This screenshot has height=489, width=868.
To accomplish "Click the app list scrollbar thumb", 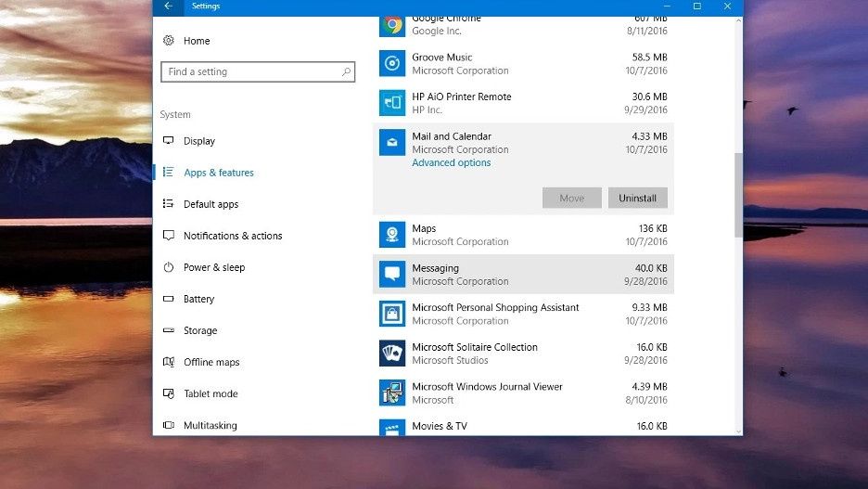I will coord(738,195).
